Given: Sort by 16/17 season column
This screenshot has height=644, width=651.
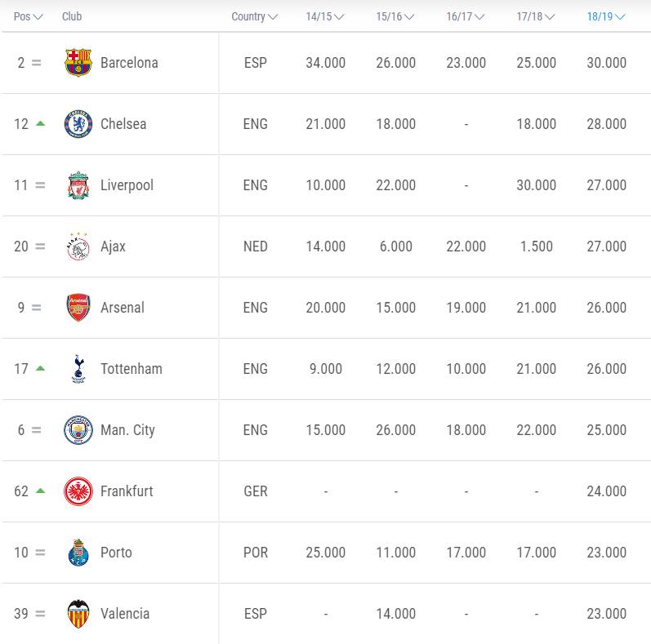Looking at the screenshot, I should pyautogui.click(x=466, y=16).
